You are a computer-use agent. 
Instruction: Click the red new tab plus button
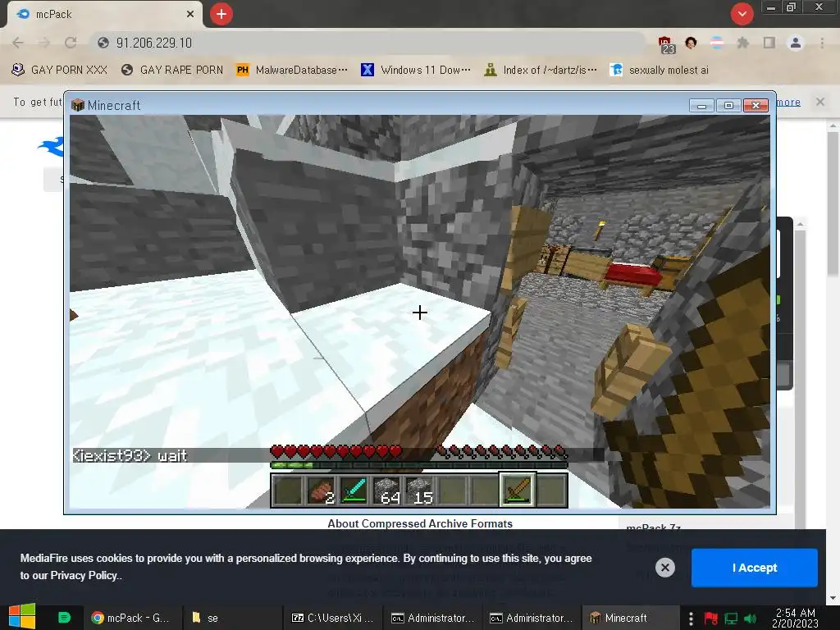pyautogui.click(x=221, y=14)
